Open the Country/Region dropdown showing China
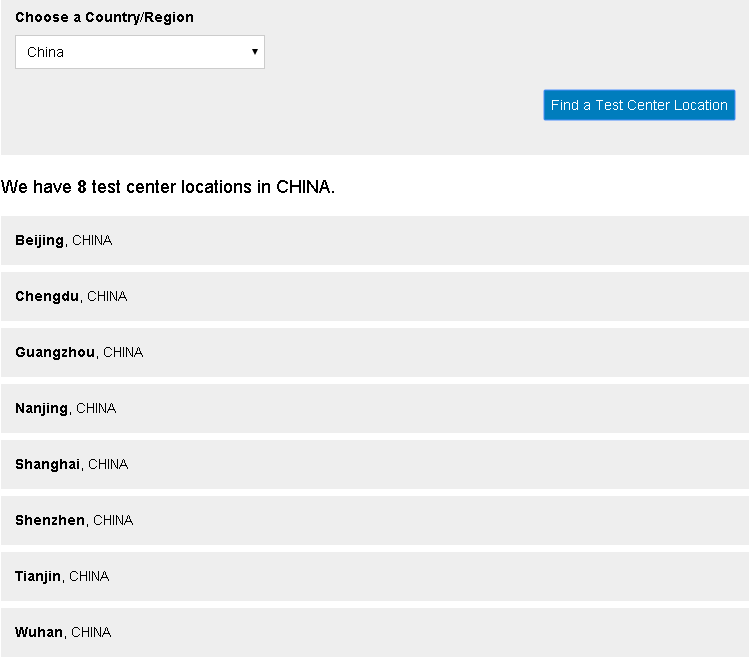Image resolution: width=754 pixels, height=664 pixels. click(x=139, y=52)
